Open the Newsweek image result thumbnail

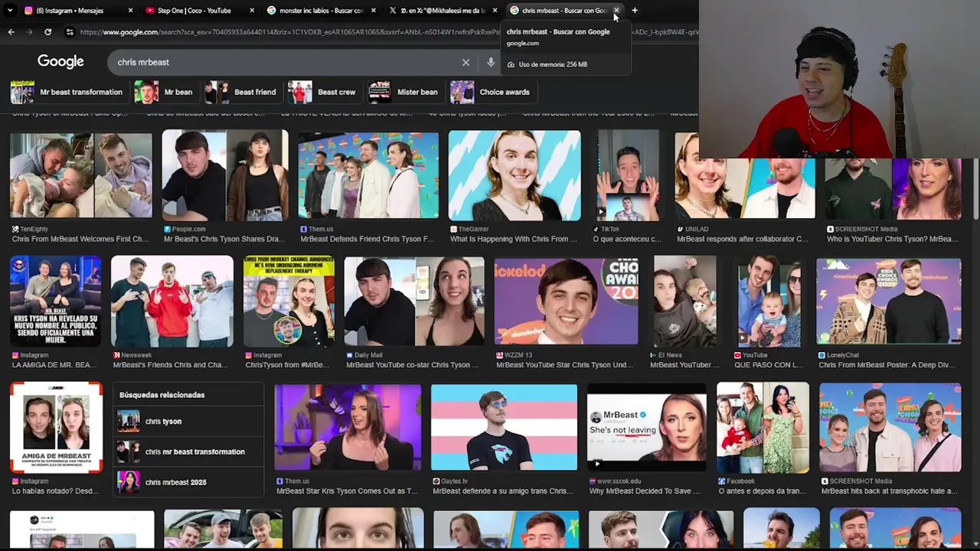click(x=172, y=302)
